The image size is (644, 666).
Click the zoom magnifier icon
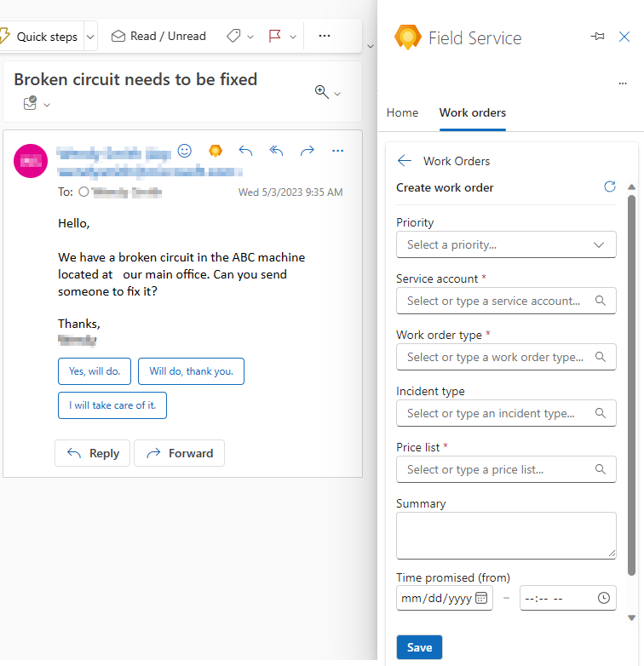tap(322, 92)
